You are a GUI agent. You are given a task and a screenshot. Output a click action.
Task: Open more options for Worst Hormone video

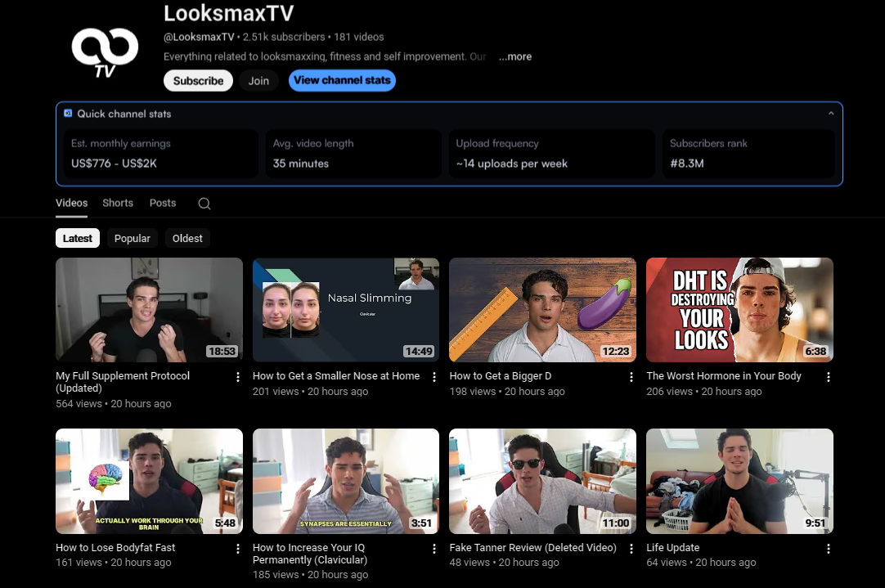tap(829, 377)
